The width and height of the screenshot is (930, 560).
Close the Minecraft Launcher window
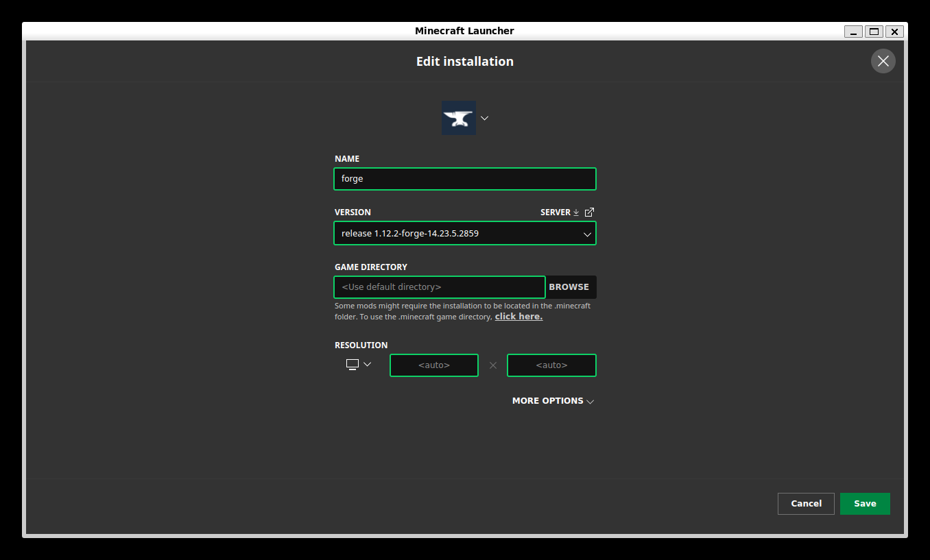coord(894,32)
